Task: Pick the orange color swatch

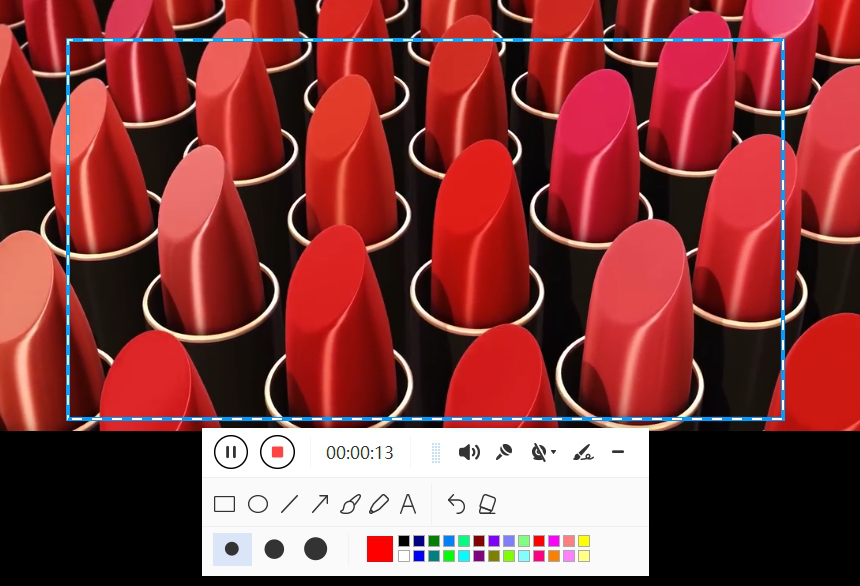Action: tap(554, 556)
